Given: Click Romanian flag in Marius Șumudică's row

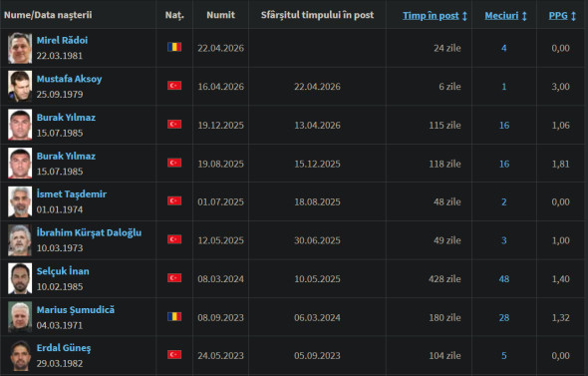Looking at the screenshot, I should 174,317.
